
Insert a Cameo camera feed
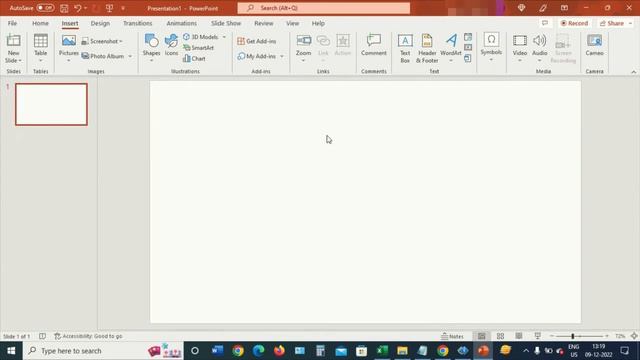(x=594, y=46)
